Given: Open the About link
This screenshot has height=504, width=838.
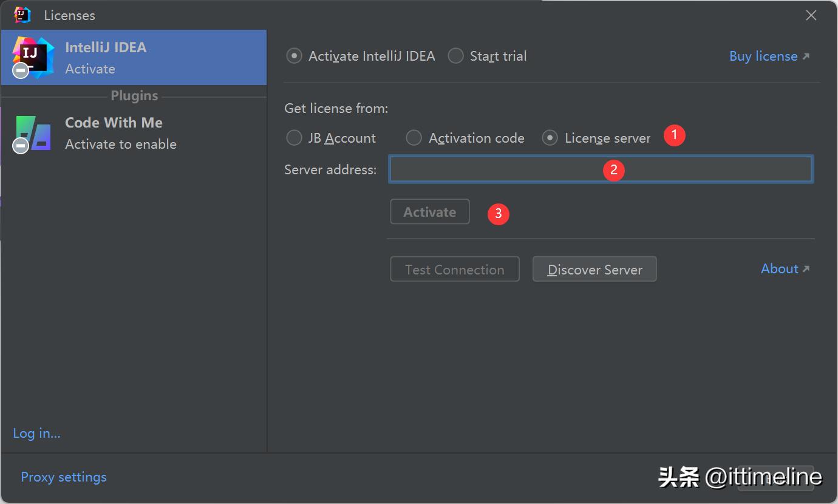Looking at the screenshot, I should pos(785,268).
